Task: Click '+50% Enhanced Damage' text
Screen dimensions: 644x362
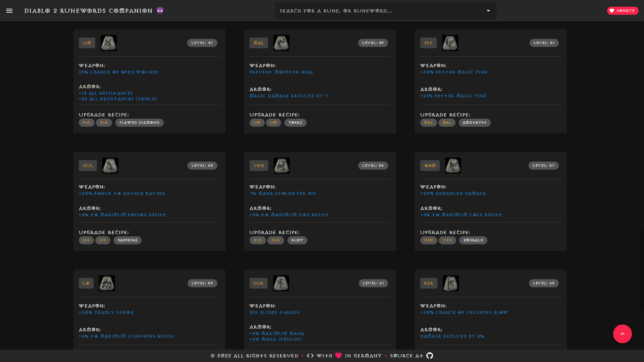Action: pyautogui.click(x=453, y=193)
